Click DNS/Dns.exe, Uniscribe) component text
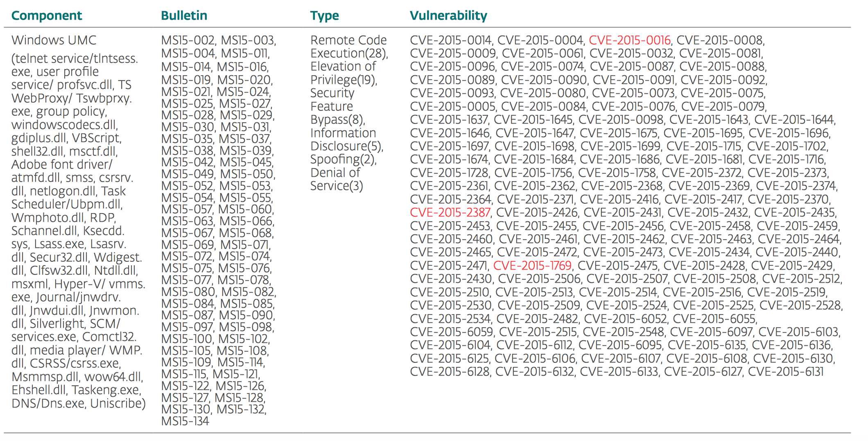 [79, 403]
